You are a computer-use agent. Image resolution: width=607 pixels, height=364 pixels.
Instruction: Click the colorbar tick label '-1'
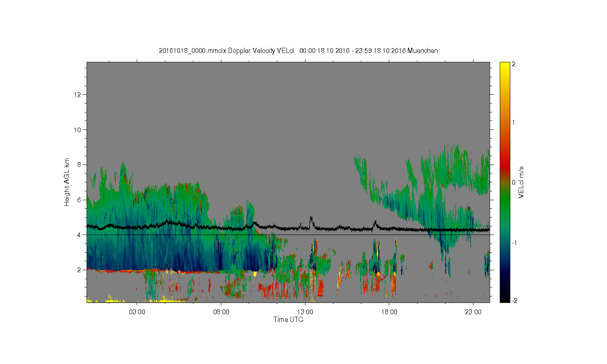[514, 243]
